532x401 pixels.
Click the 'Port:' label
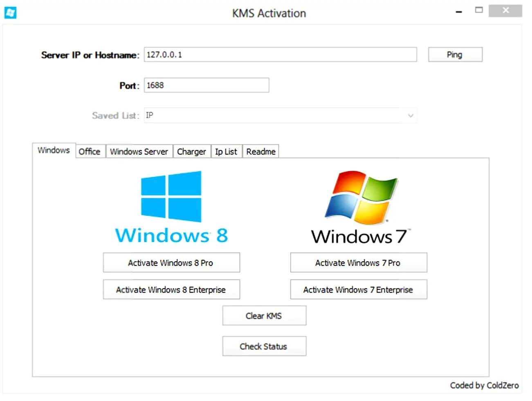pyautogui.click(x=129, y=86)
